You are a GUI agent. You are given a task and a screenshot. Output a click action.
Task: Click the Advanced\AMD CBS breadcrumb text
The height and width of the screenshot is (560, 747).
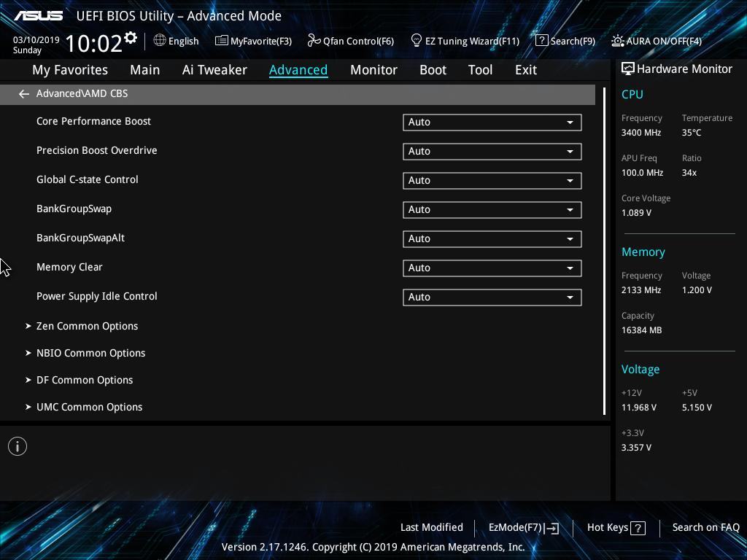click(82, 94)
